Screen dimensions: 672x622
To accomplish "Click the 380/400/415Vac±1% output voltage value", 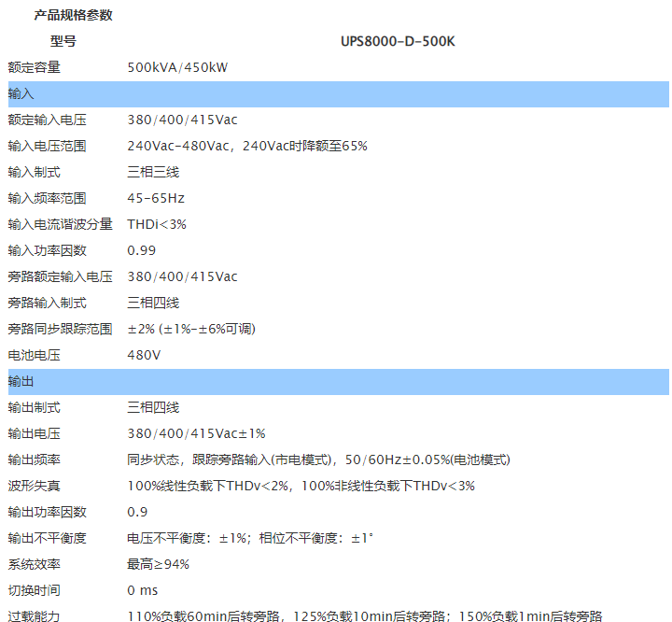I will point(196,433).
